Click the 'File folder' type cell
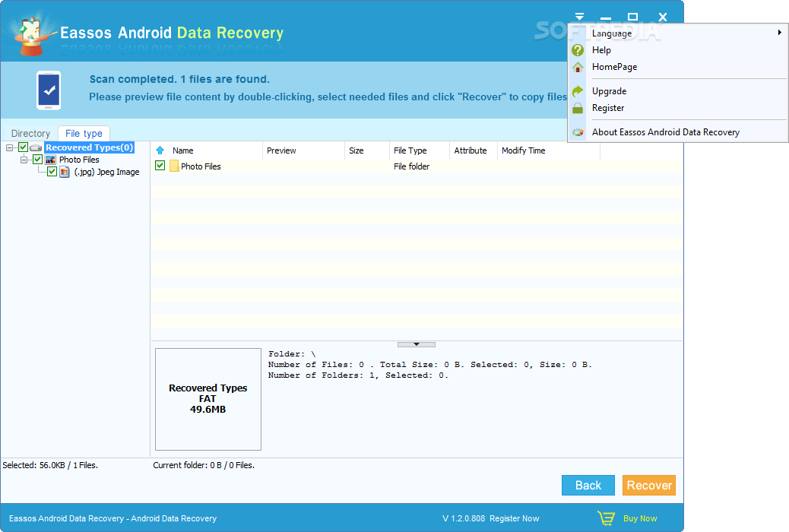This screenshot has height=532, width=789. pyautogui.click(x=412, y=166)
